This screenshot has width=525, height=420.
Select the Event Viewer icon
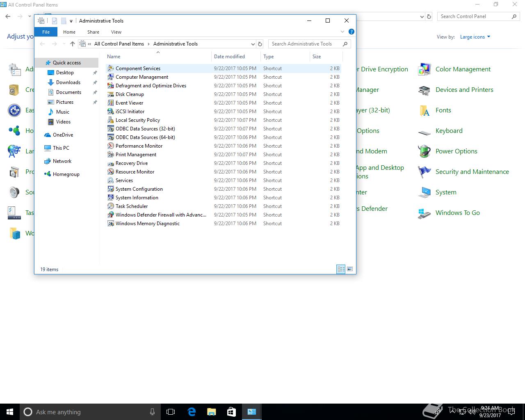click(110, 103)
